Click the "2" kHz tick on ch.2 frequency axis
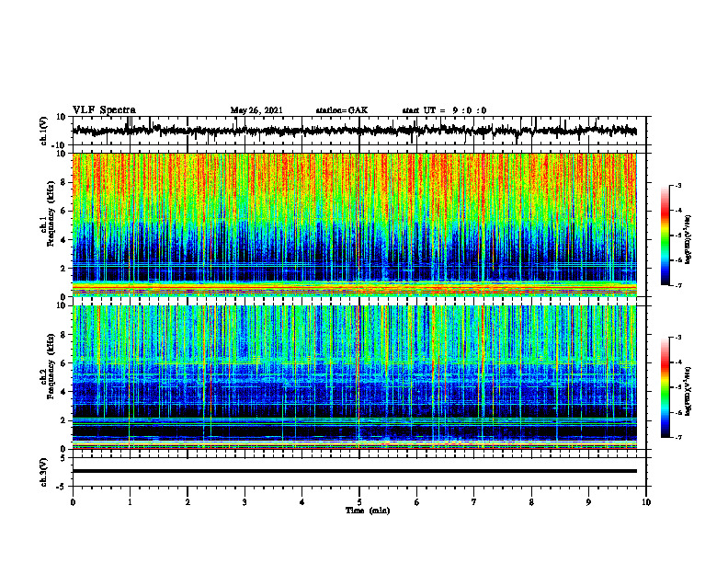This screenshot has width=728, height=563. (63, 420)
